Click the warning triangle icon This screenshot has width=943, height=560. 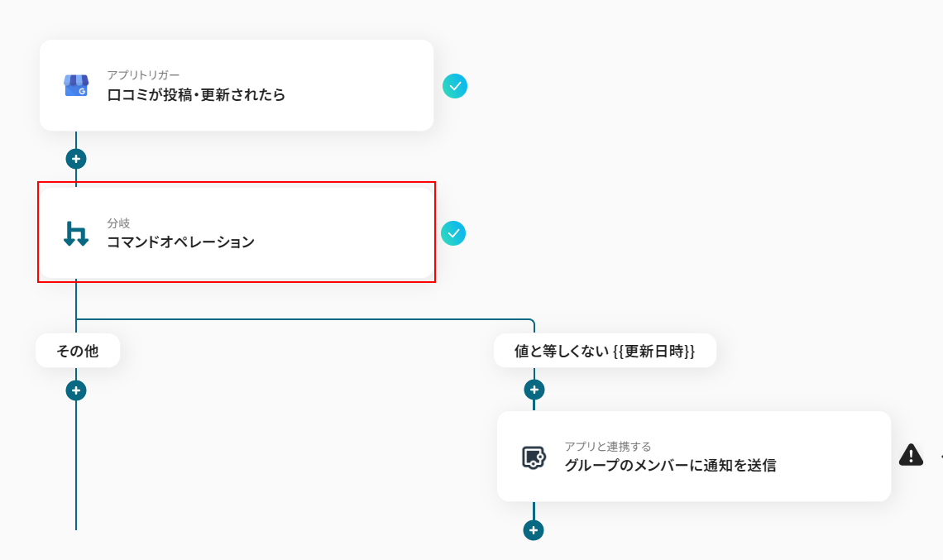(x=911, y=455)
